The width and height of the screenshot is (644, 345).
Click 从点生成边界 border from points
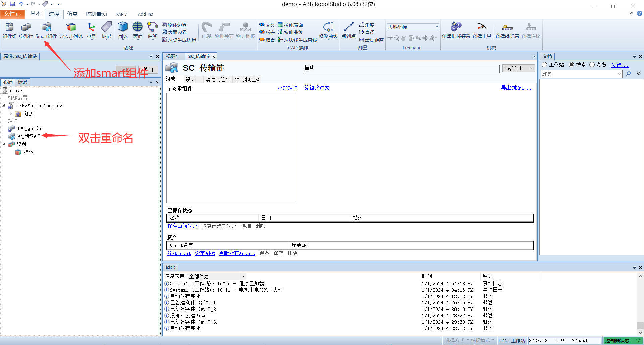(179, 40)
